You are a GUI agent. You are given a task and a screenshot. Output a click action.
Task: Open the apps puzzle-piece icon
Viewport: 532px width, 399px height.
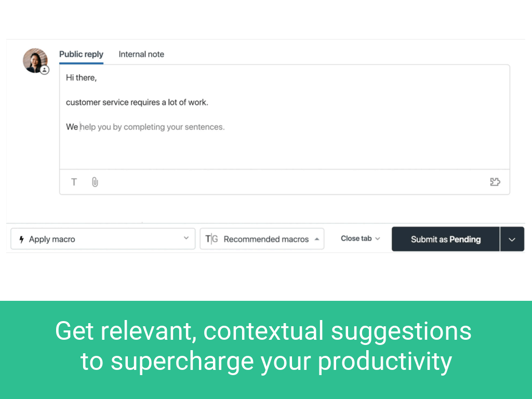(x=495, y=182)
